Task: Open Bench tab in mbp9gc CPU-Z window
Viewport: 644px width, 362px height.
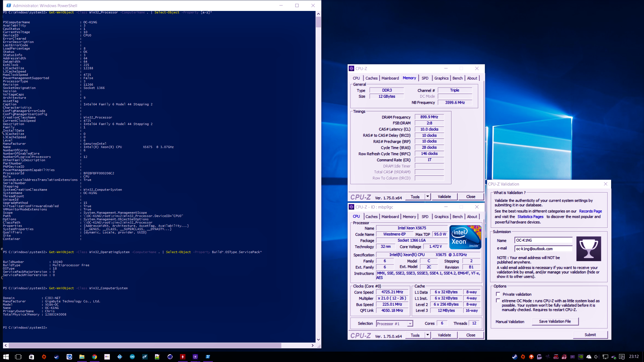Action: pyautogui.click(x=457, y=217)
